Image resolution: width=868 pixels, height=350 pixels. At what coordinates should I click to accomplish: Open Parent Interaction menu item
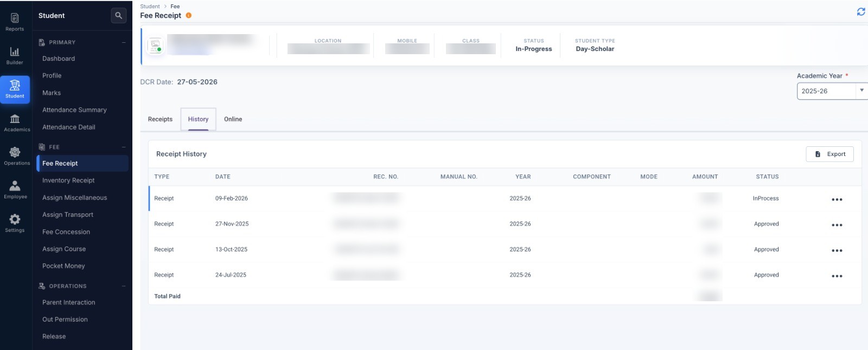[x=69, y=302]
